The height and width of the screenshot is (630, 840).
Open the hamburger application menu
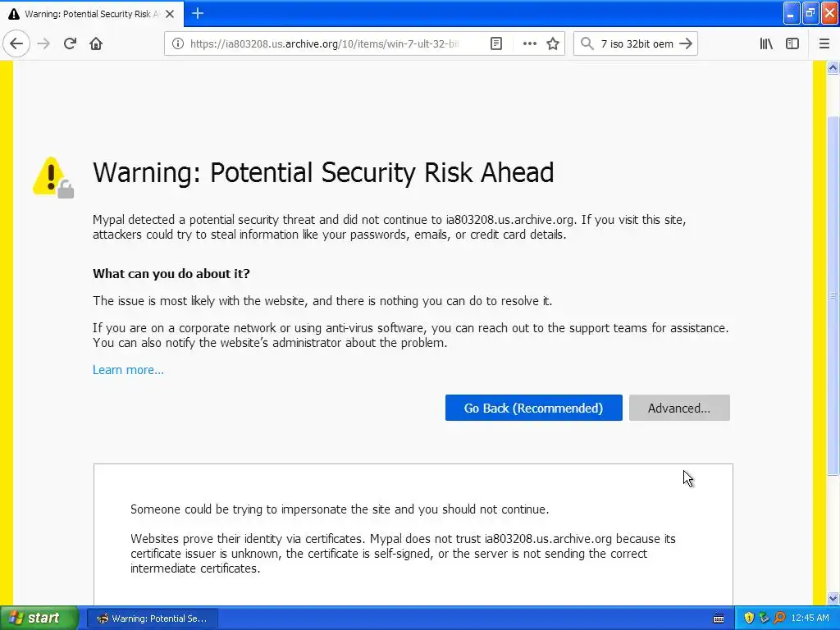[x=824, y=43]
